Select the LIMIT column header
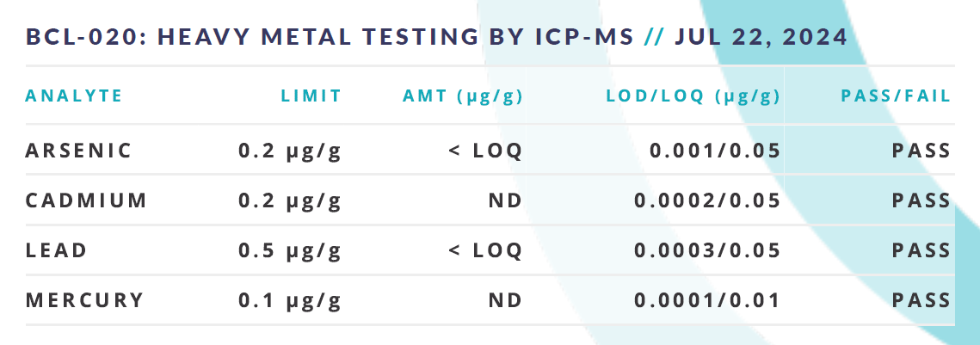The width and height of the screenshot is (980, 345). [x=311, y=96]
